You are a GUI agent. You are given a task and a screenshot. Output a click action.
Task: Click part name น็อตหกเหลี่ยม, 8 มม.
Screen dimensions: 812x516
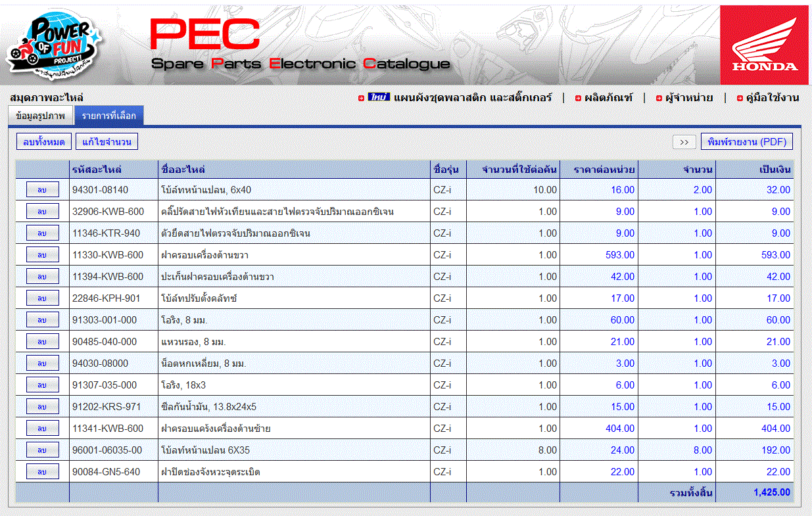[203, 364]
